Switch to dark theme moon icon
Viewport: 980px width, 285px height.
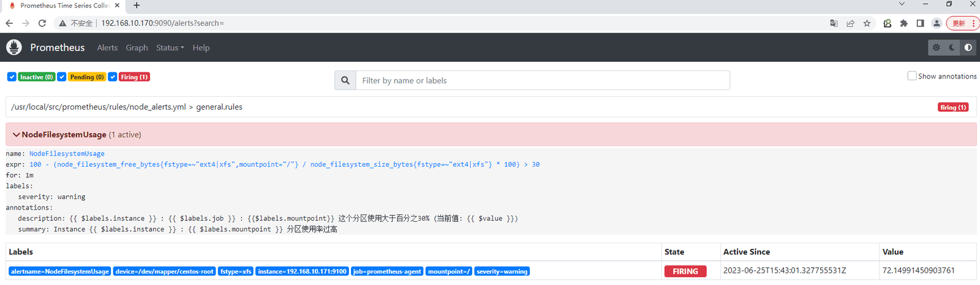tap(952, 47)
